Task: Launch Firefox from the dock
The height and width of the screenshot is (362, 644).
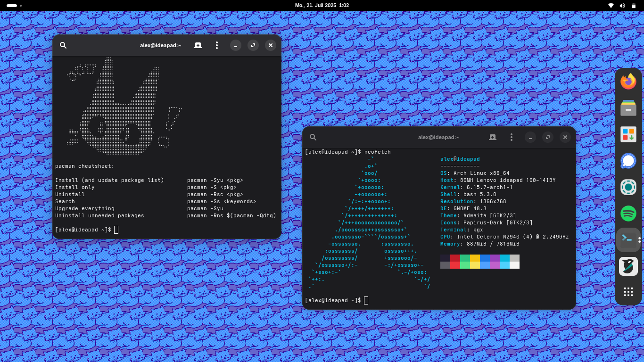Action: click(628, 82)
